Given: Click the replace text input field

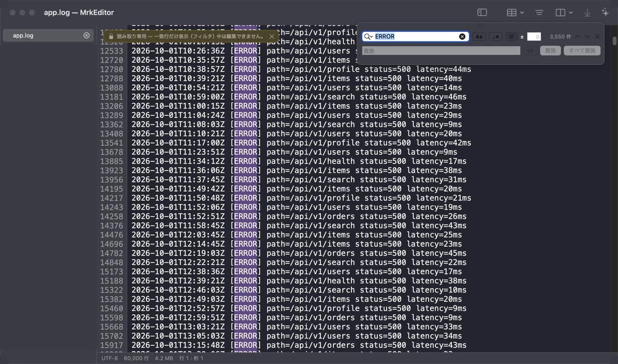Looking at the screenshot, I should click(x=441, y=51).
